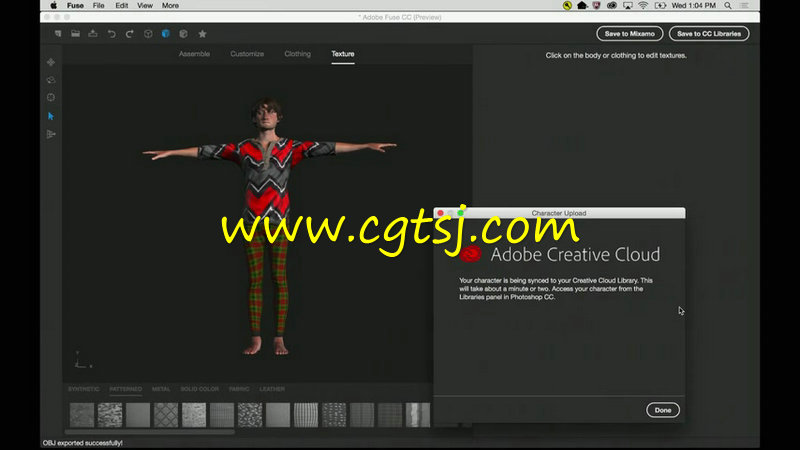
Task: Open a file using the folder icon
Action: [76, 34]
